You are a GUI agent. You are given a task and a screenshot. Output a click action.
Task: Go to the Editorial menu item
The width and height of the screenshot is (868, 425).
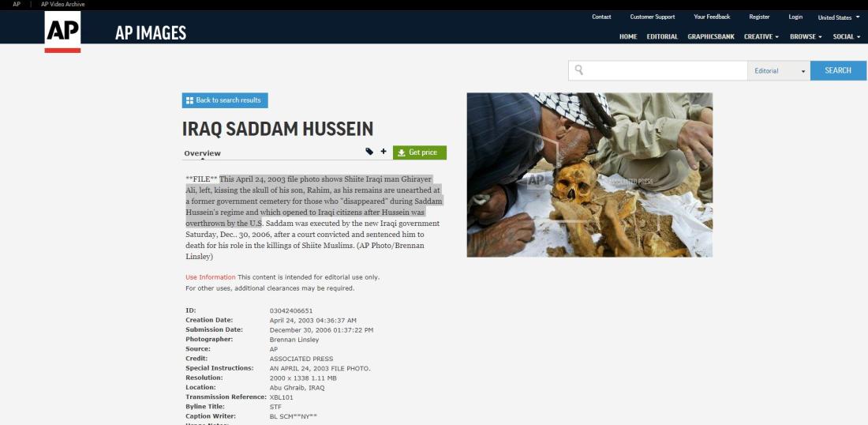tap(662, 36)
